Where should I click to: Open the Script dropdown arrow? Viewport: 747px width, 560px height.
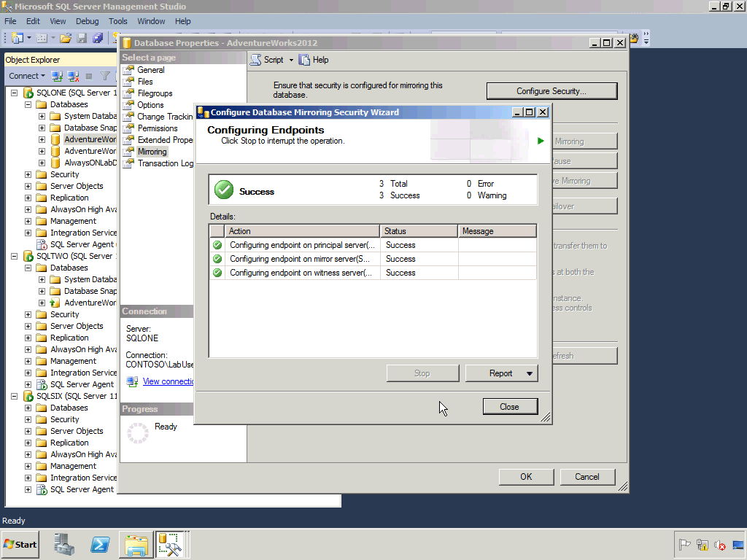291,60
